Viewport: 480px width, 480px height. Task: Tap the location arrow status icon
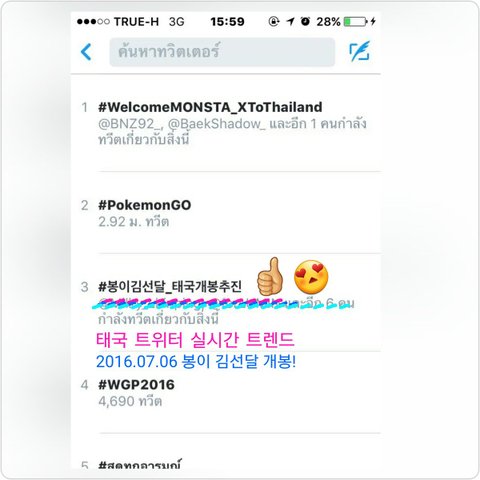(x=290, y=22)
